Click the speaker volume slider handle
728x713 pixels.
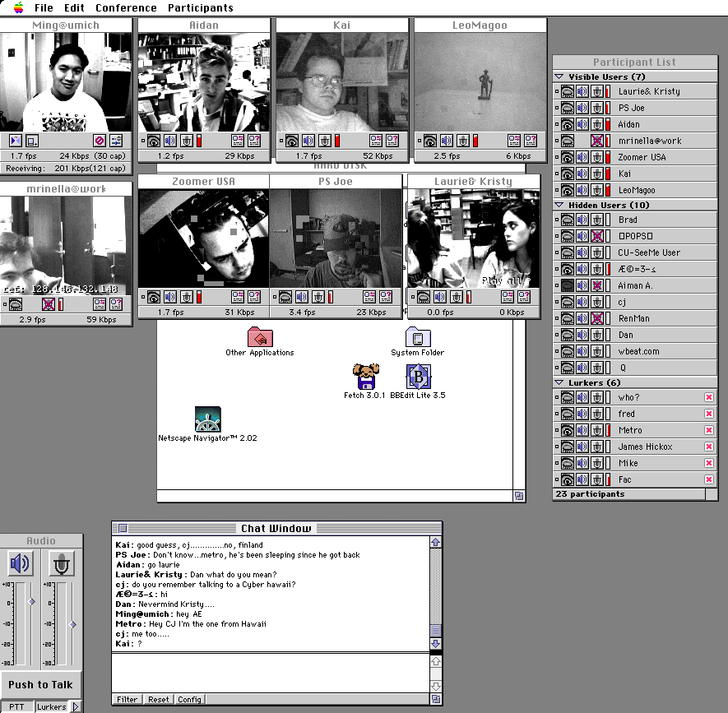(31, 602)
